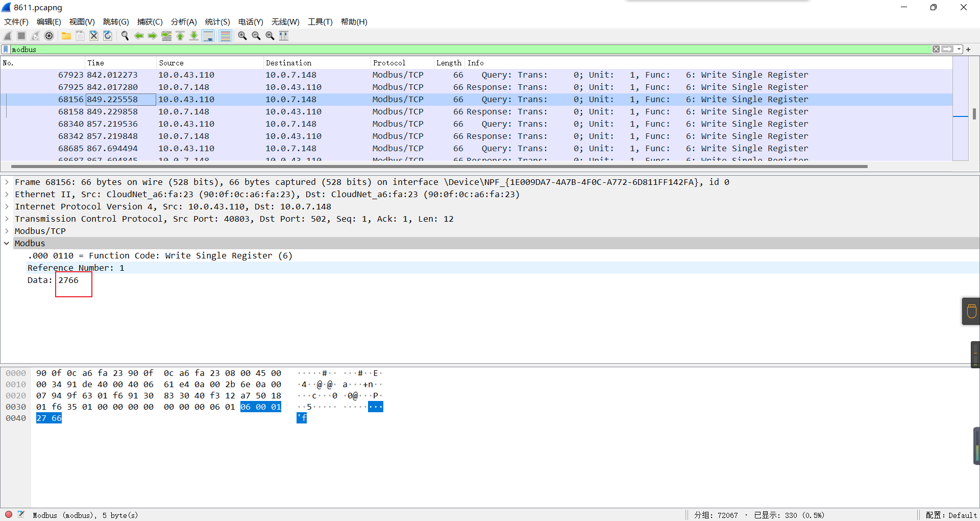
Task: Expand Transmission Control Protocol node
Action: [7, 219]
